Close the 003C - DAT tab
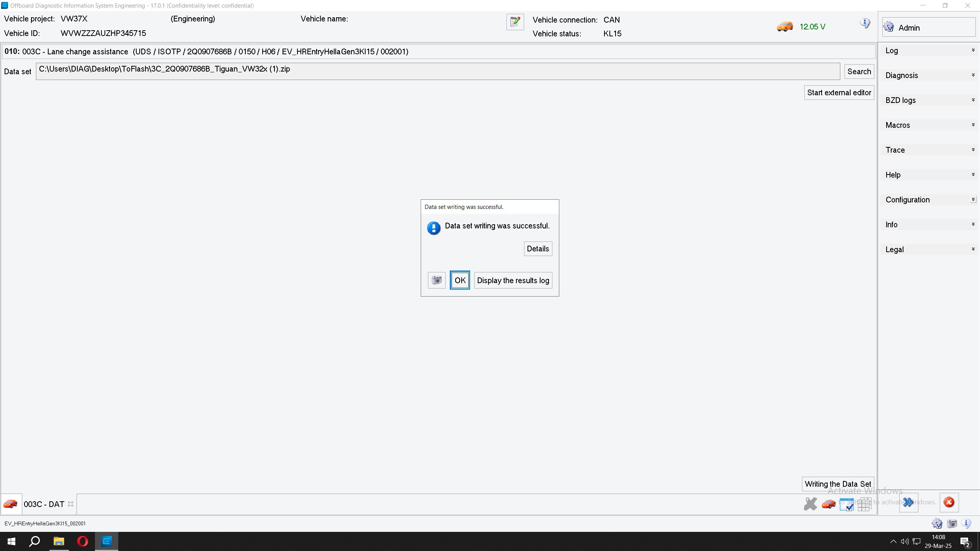The height and width of the screenshot is (551, 980). coord(70,504)
